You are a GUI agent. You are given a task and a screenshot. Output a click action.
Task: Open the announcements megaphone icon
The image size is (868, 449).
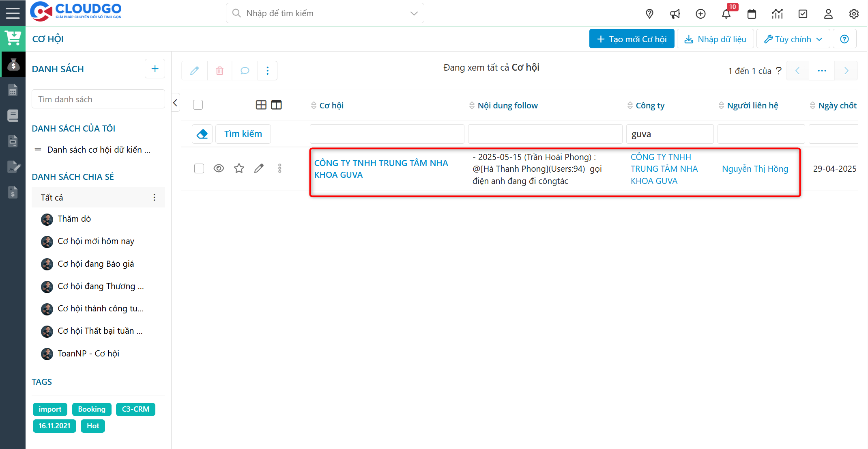click(x=675, y=14)
